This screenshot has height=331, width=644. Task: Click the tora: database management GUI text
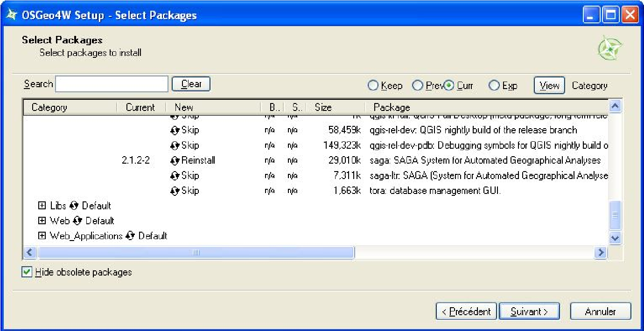435,191
